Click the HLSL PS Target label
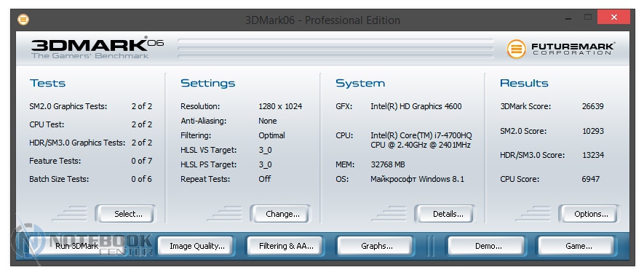 tap(209, 164)
